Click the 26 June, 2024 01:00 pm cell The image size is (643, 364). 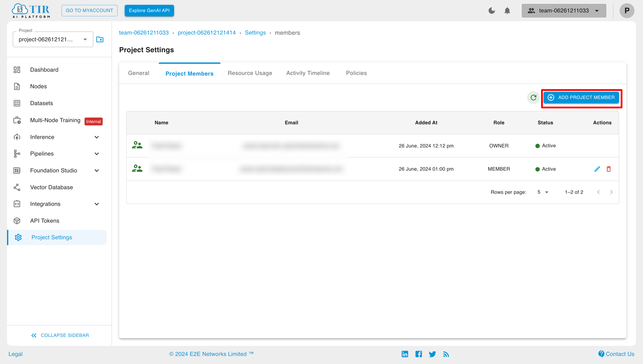click(426, 169)
